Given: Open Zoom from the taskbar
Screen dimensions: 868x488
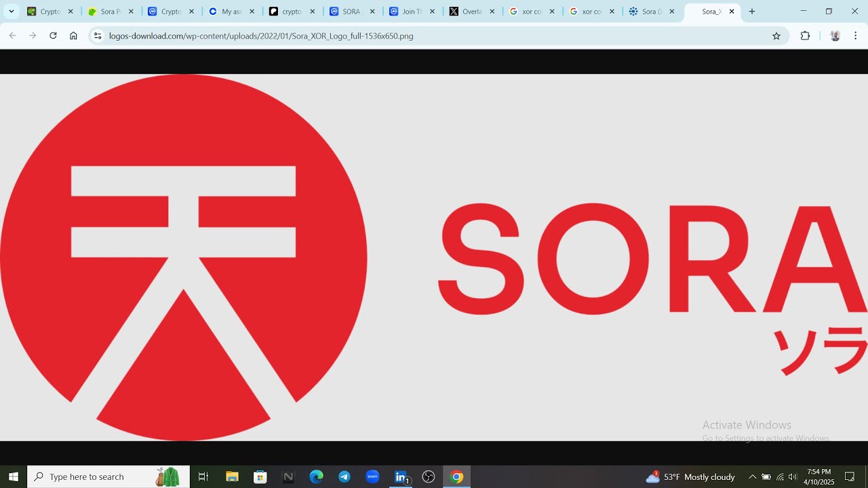Looking at the screenshot, I should (x=372, y=476).
